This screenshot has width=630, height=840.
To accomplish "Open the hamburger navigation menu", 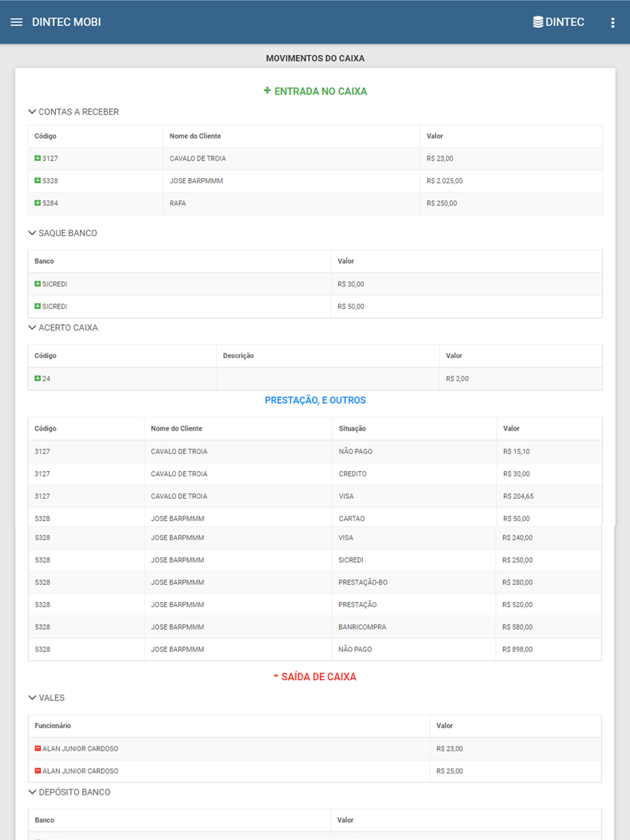I will tap(16, 22).
